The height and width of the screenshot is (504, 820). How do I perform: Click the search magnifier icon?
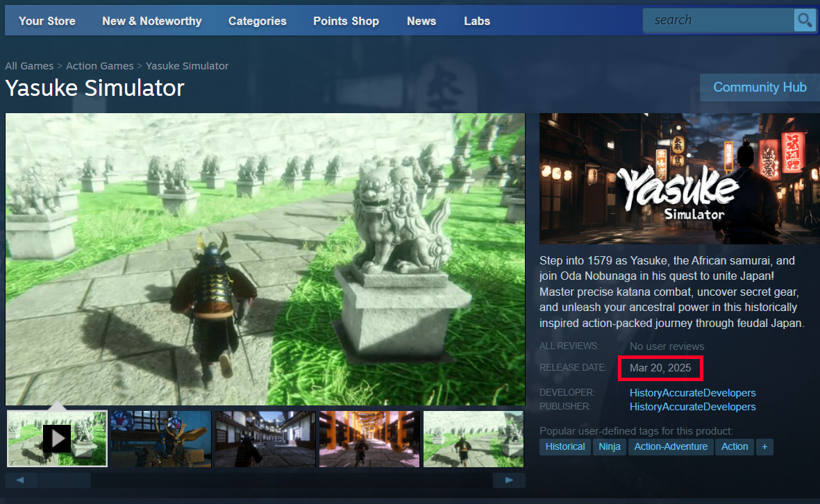(x=805, y=20)
